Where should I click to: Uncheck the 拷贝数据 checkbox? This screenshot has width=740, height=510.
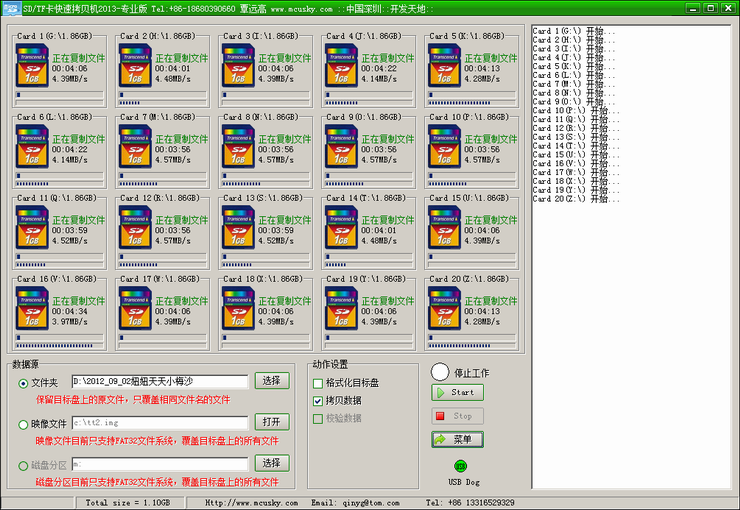coord(318,400)
